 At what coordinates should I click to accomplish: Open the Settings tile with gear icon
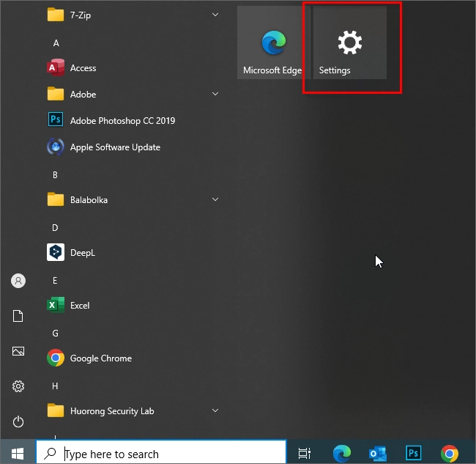(350, 43)
